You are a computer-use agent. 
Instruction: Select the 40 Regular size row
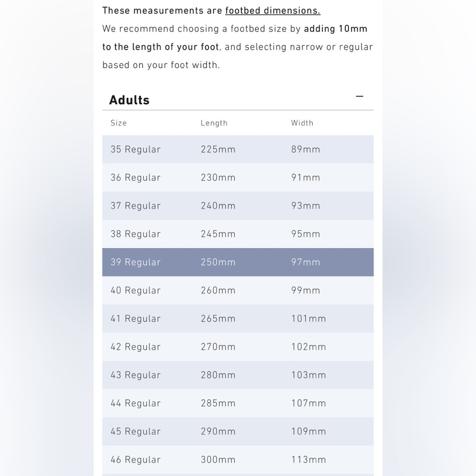coord(238,290)
